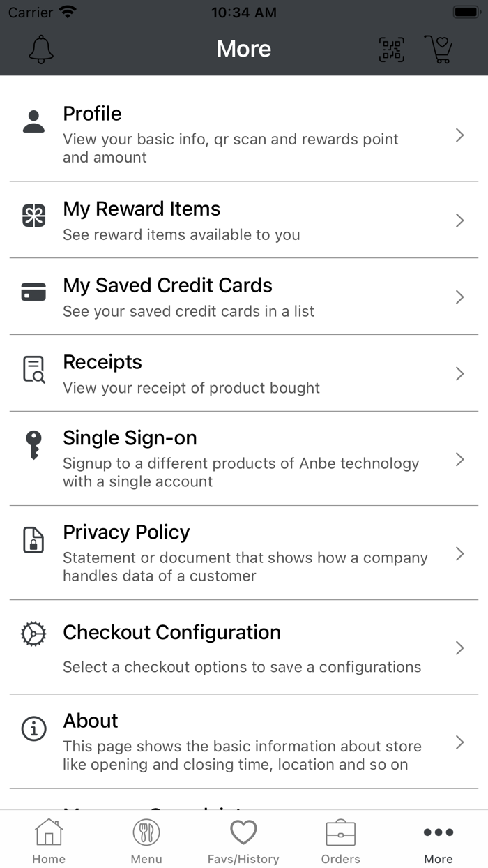488x868 pixels.
Task: Tap the credit card icon
Action: [33, 292]
